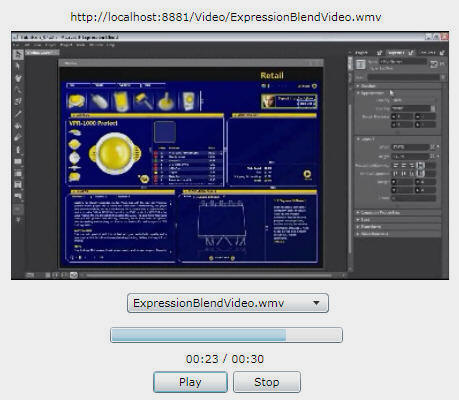Select the arrow Selection tool in Blend toolbar
The image size is (459, 400).
click(18, 54)
